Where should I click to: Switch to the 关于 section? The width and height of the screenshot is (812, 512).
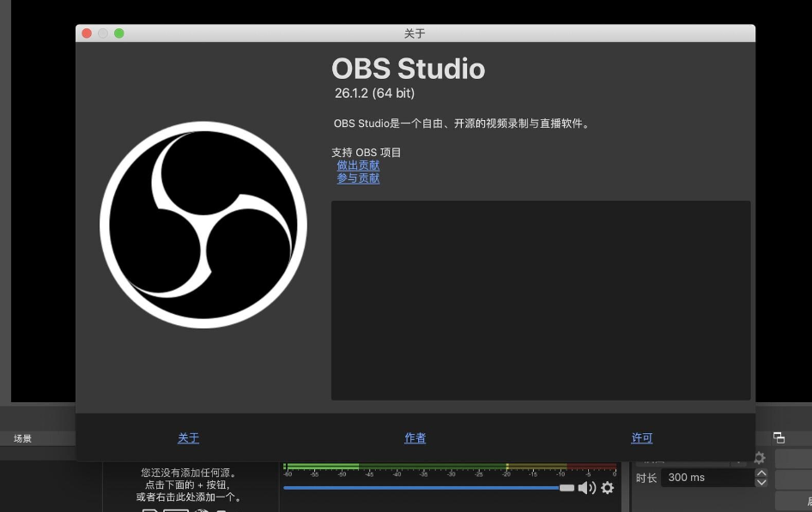(x=188, y=438)
